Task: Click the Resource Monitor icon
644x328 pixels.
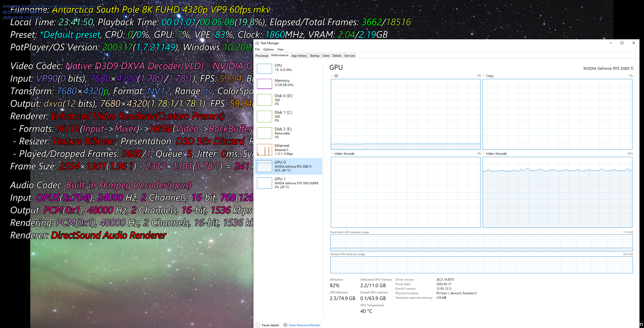Action: click(285, 325)
